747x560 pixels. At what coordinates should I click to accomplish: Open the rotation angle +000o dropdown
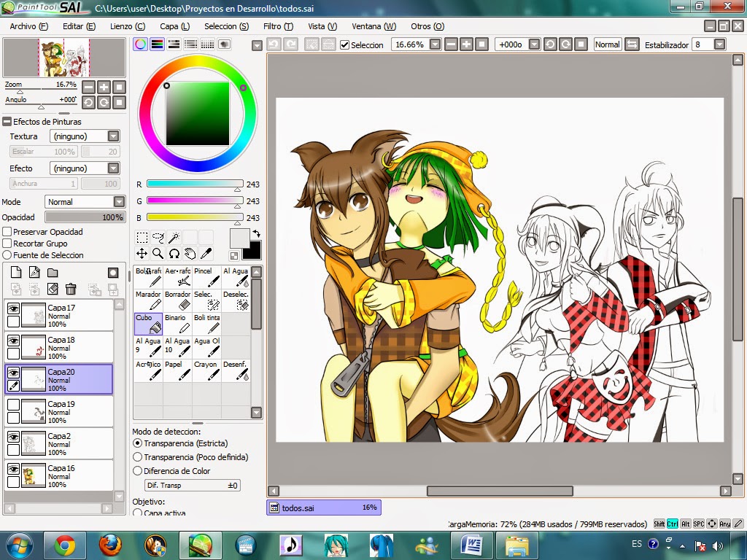pyautogui.click(x=535, y=44)
